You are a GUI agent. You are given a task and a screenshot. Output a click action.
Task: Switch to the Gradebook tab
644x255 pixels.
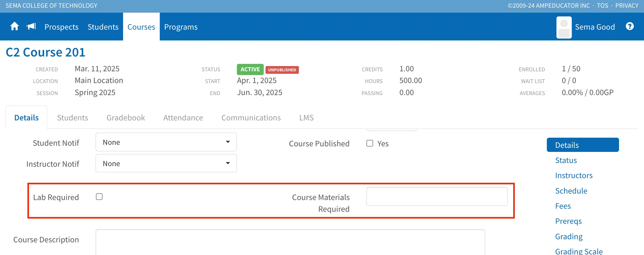[x=126, y=118]
